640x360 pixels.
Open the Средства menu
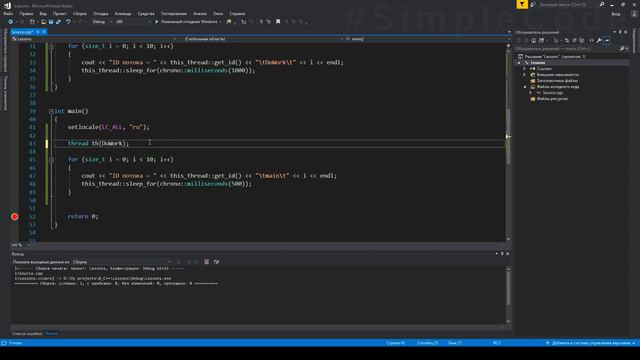[x=146, y=13]
